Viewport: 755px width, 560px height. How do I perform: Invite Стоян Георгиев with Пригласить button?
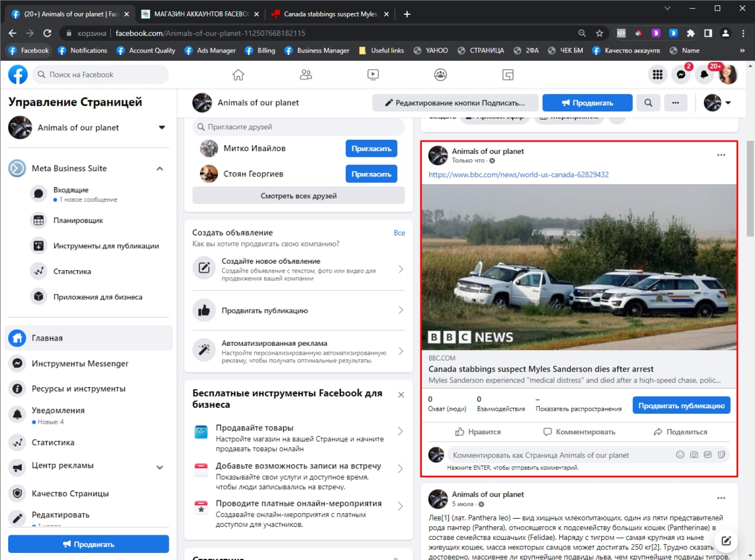(372, 174)
